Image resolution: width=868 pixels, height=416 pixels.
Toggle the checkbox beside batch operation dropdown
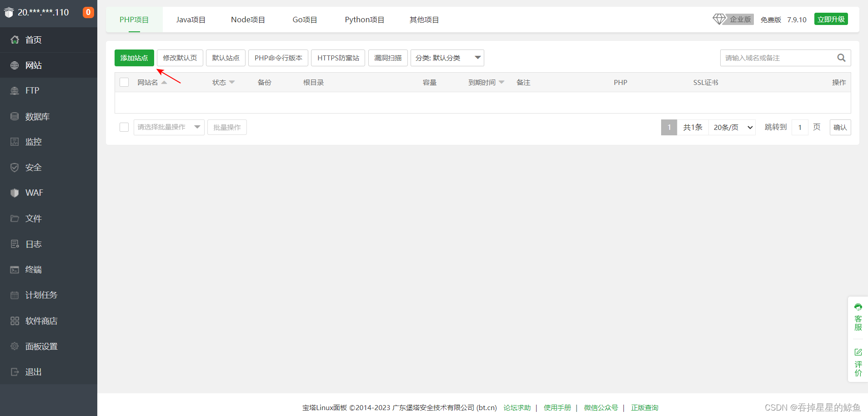pyautogui.click(x=124, y=127)
